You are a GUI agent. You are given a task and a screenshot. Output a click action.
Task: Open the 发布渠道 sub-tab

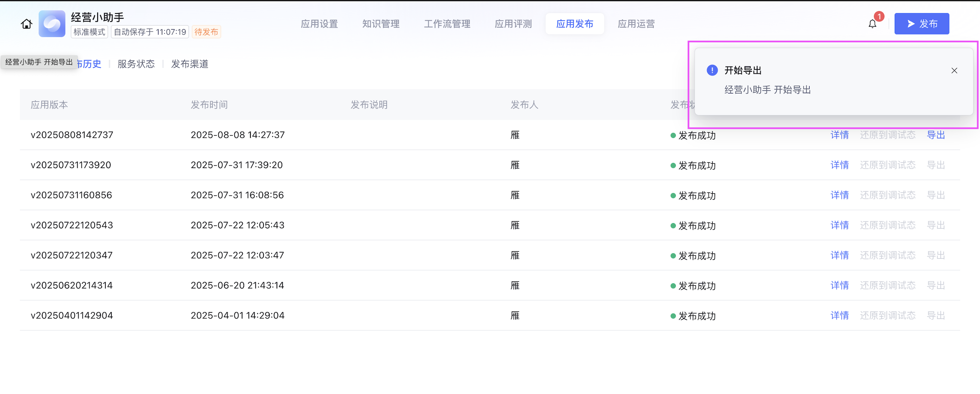(x=190, y=64)
